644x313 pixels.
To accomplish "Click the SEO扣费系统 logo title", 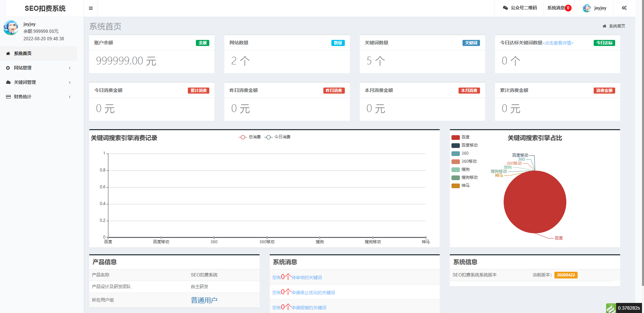I will [45, 8].
